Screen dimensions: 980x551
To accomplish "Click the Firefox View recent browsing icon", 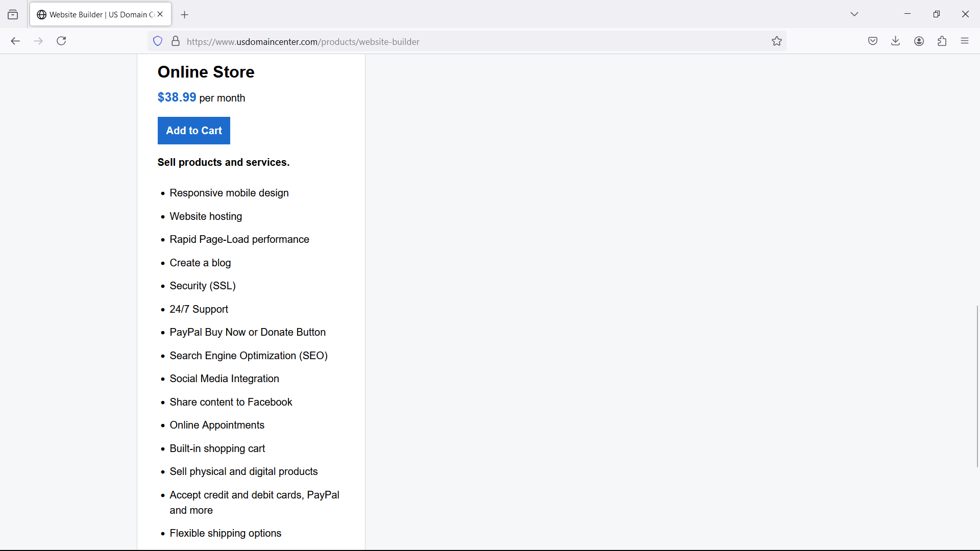I will 13,15.
